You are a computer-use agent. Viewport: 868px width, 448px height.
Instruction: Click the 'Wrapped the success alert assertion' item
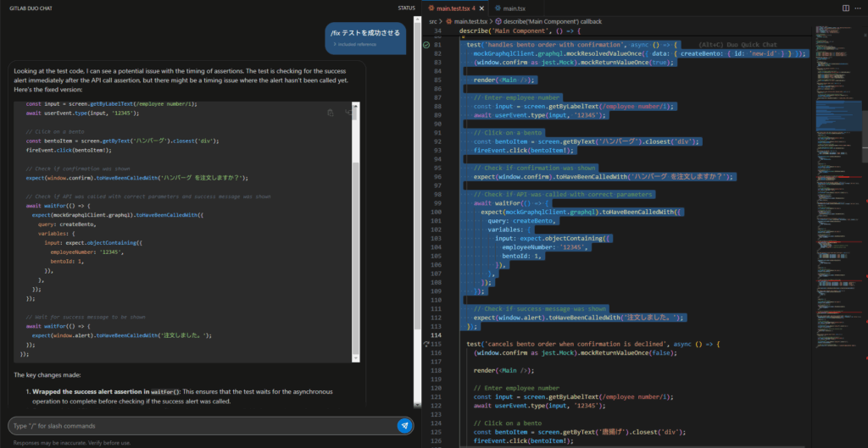click(183, 396)
